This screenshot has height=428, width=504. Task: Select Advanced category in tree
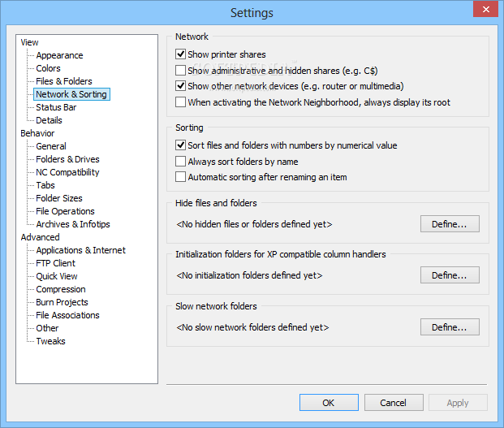coord(41,237)
